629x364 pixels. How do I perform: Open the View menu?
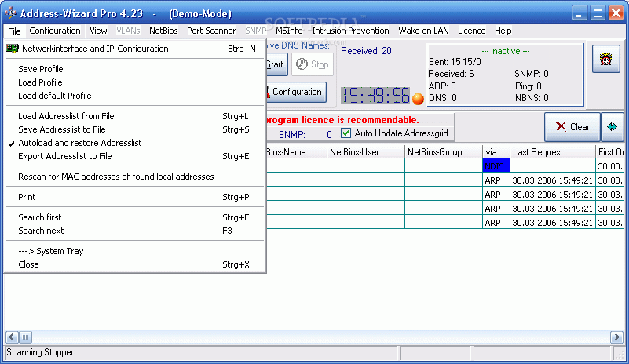pos(98,31)
